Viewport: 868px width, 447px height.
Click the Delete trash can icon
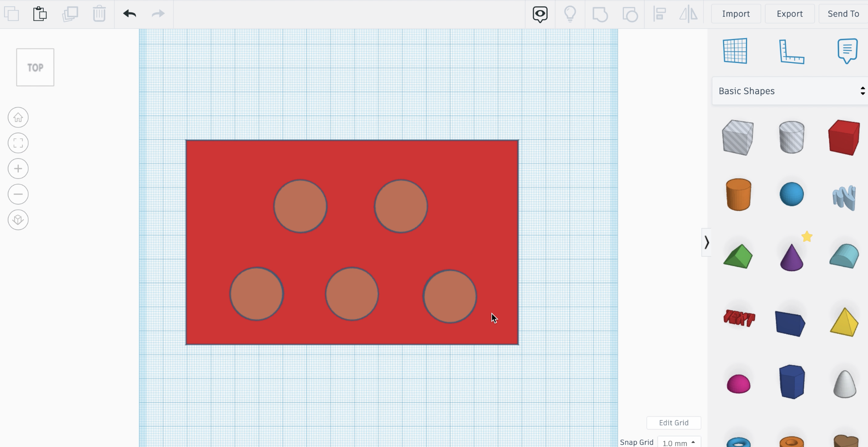(99, 14)
